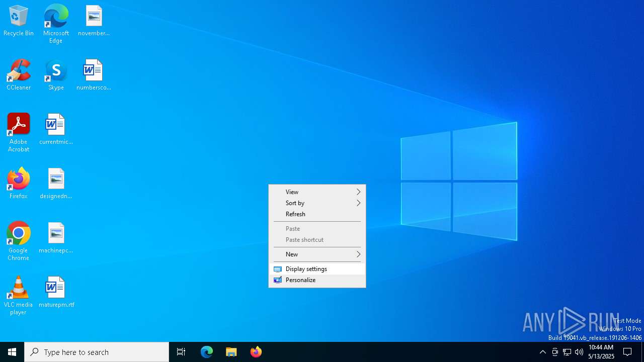Select the Adobe Acrobat desktop shortcut

pyautogui.click(x=19, y=132)
